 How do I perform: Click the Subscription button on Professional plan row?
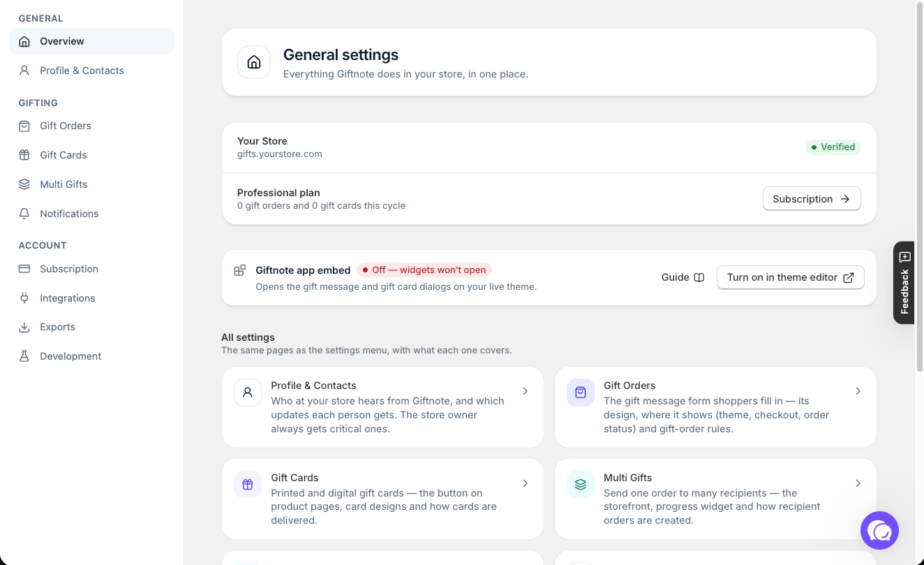812,199
